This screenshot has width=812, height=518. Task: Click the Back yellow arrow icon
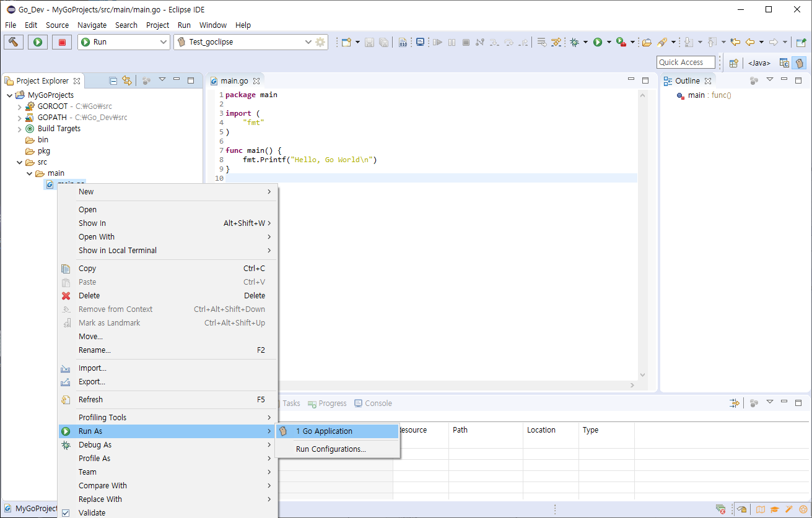click(750, 42)
